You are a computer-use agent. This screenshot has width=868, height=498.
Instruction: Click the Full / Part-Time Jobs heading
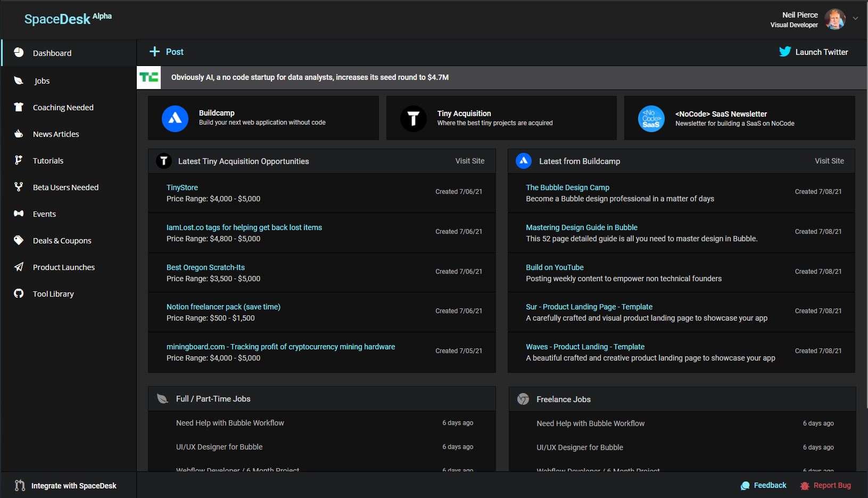(x=213, y=398)
